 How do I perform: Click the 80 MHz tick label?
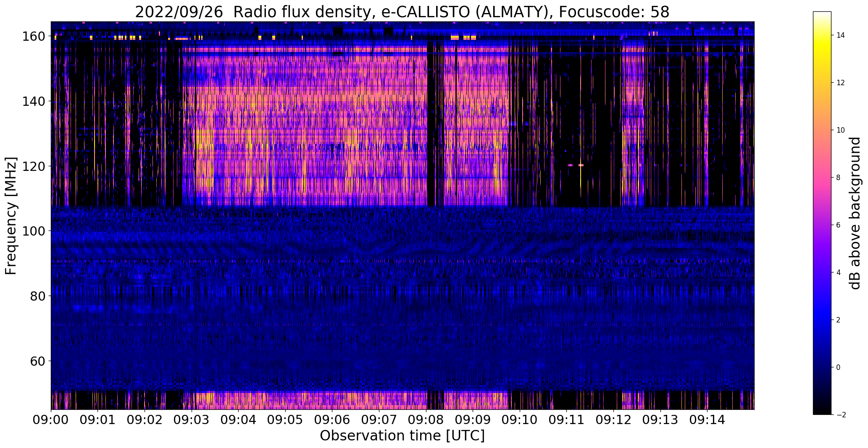pos(38,296)
